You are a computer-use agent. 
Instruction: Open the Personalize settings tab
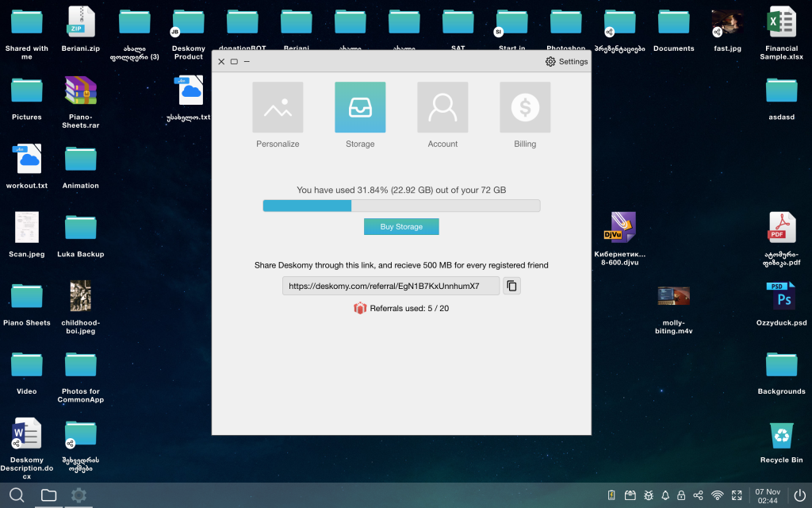pyautogui.click(x=278, y=107)
